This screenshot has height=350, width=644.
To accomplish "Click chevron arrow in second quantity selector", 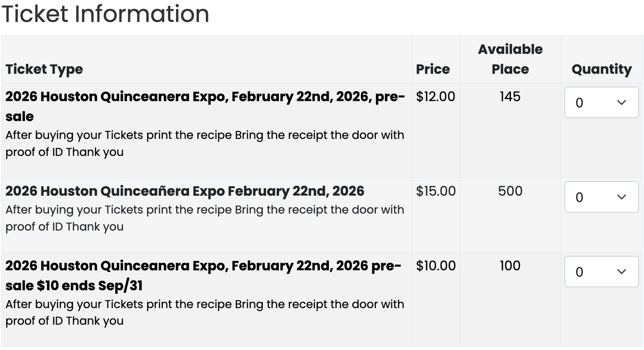I will pos(621,197).
